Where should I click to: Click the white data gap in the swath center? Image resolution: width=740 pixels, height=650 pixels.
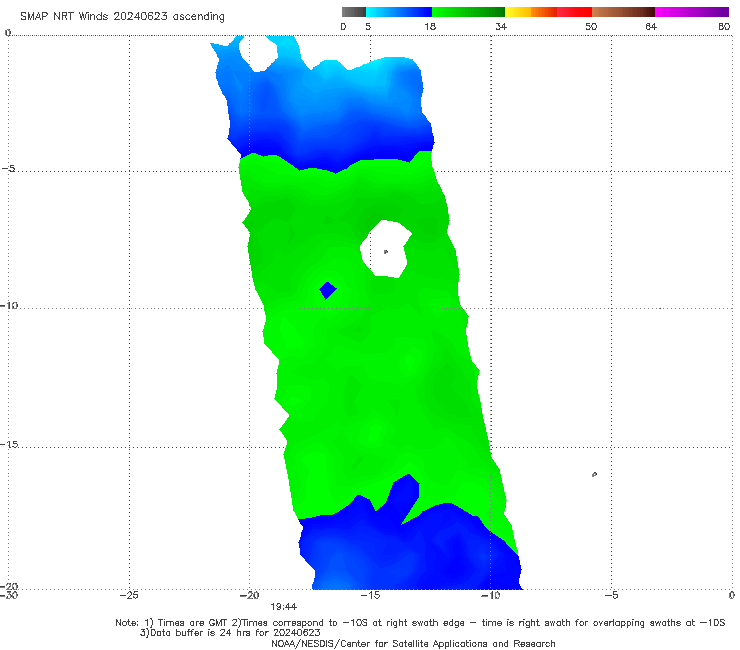click(385, 249)
